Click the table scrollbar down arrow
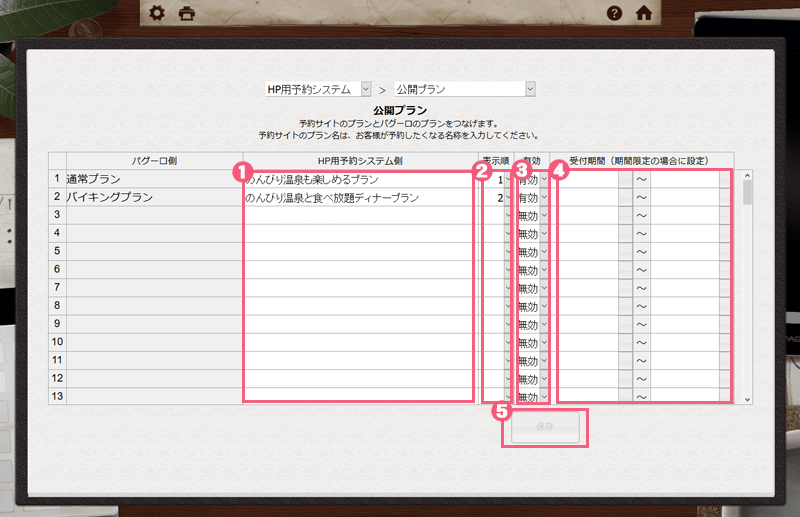The height and width of the screenshot is (517, 800). click(x=747, y=400)
